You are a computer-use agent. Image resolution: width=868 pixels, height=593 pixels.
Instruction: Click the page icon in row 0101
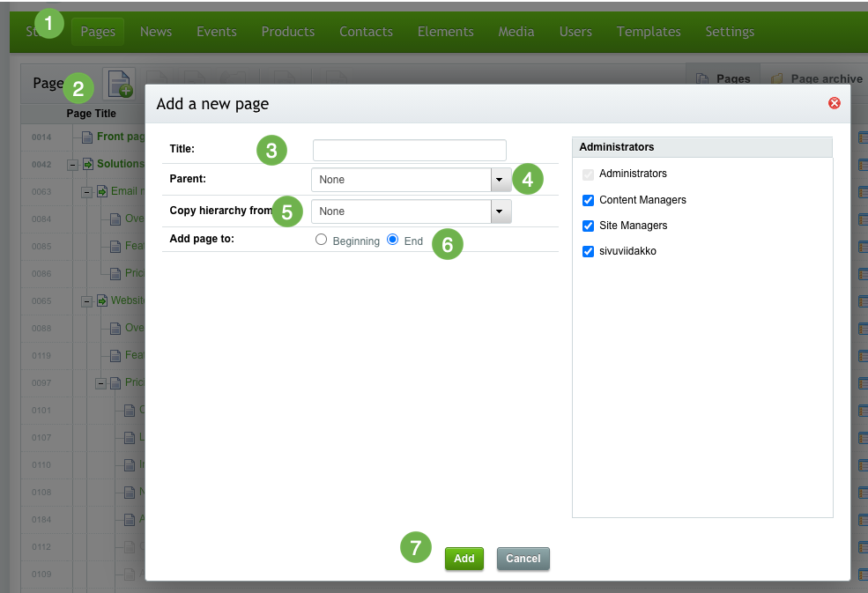[129, 411]
